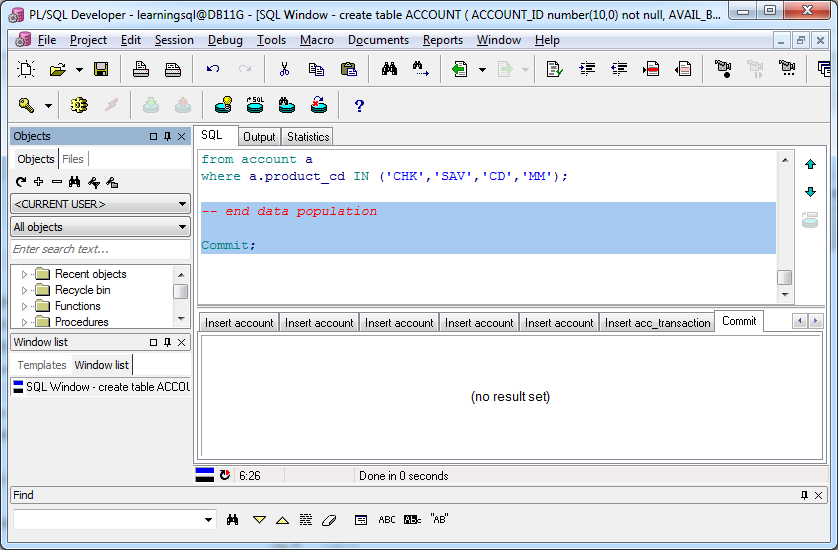Expand the Recent objects folder

[x=24, y=274]
